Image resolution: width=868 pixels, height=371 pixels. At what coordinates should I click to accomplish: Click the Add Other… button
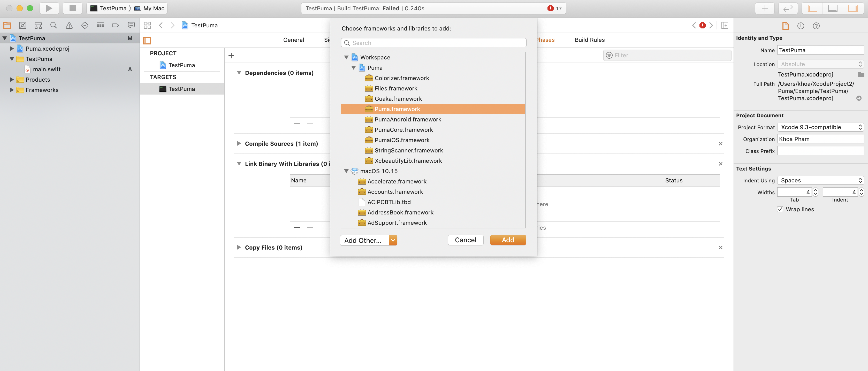364,240
